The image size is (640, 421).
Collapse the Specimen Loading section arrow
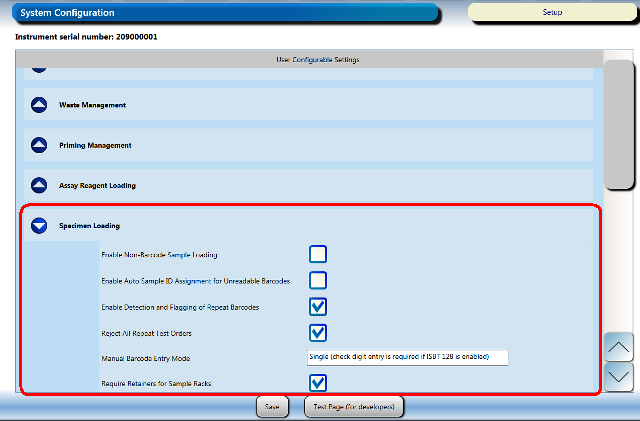pyautogui.click(x=39, y=226)
